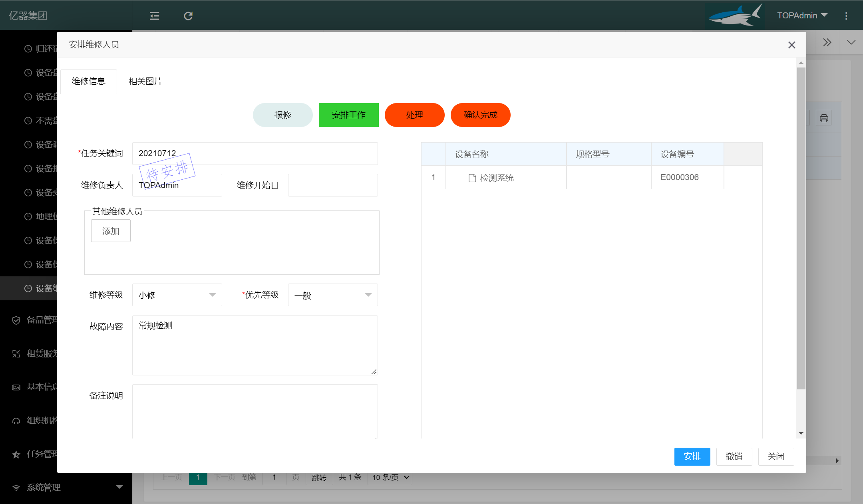The image size is (863, 504).
Task: Open the 系统管理 sidebar menu
Action: tap(66, 488)
